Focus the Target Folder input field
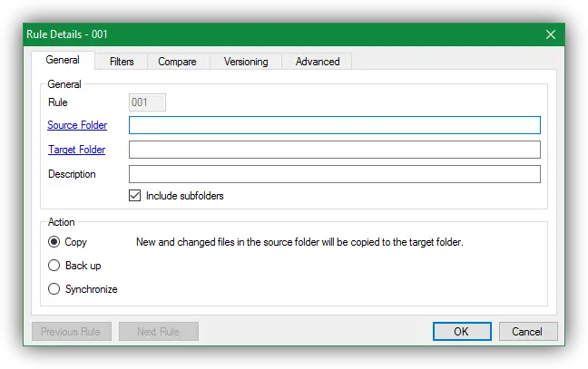The width and height of the screenshot is (588, 369). (x=335, y=150)
